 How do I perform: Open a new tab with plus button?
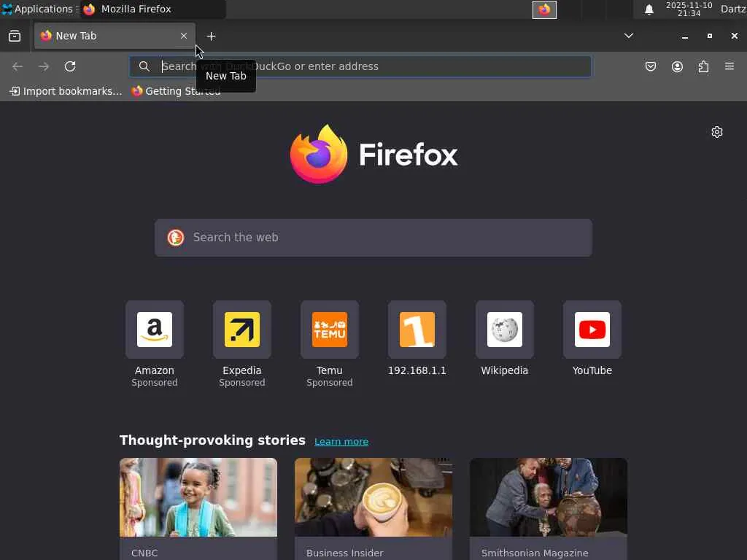click(211, 36)
